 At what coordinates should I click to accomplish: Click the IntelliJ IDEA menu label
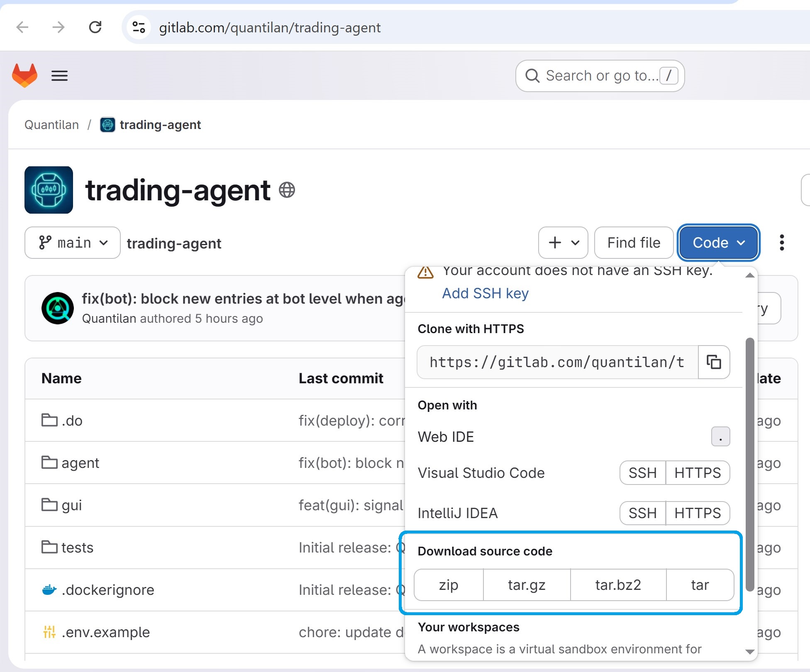(457, 513)
